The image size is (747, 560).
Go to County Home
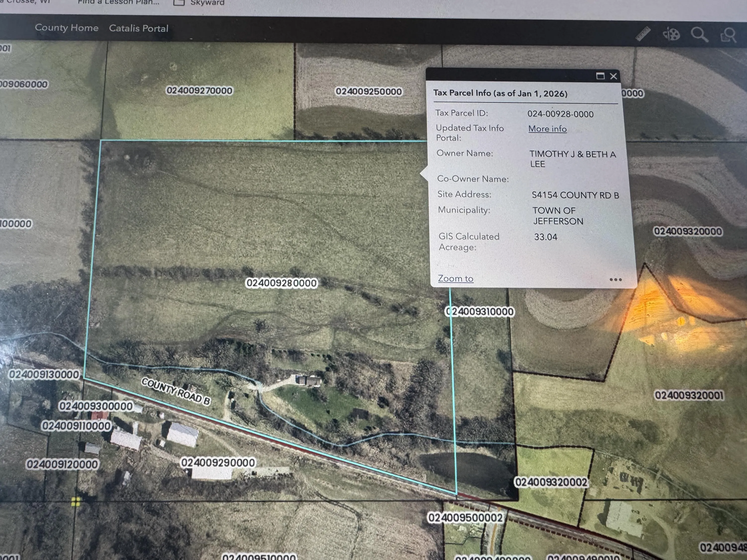point(66,28)
